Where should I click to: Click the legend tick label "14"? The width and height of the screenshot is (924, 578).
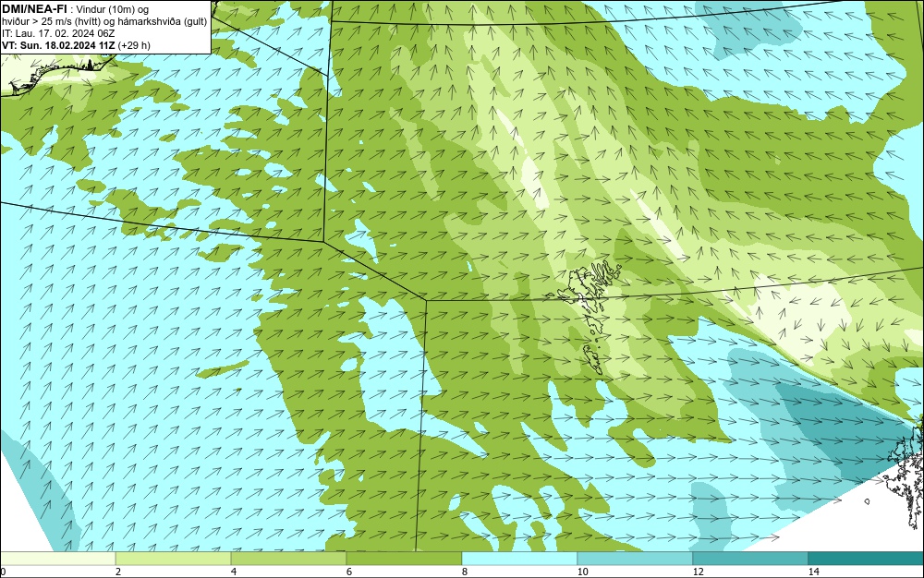813,572
